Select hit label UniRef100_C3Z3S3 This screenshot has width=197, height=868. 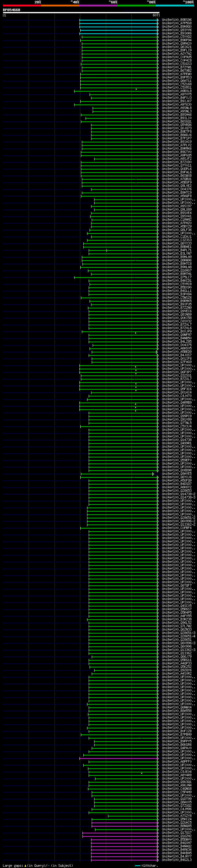[x=176, y=240]
